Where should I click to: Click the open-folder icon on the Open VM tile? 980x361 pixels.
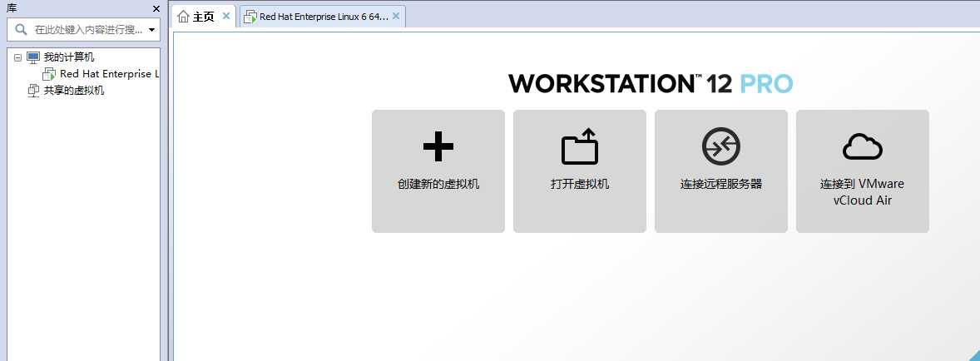[x=579, y=146]
